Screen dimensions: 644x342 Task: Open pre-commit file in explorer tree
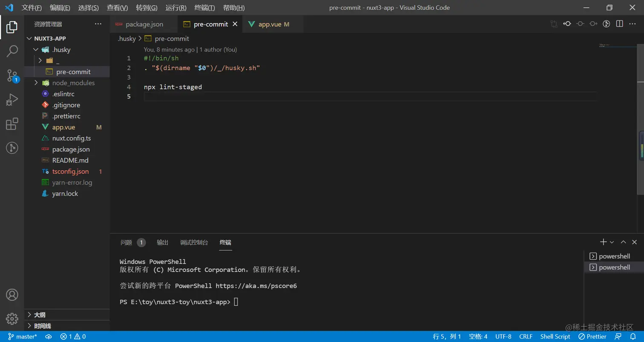coord(67,72)
